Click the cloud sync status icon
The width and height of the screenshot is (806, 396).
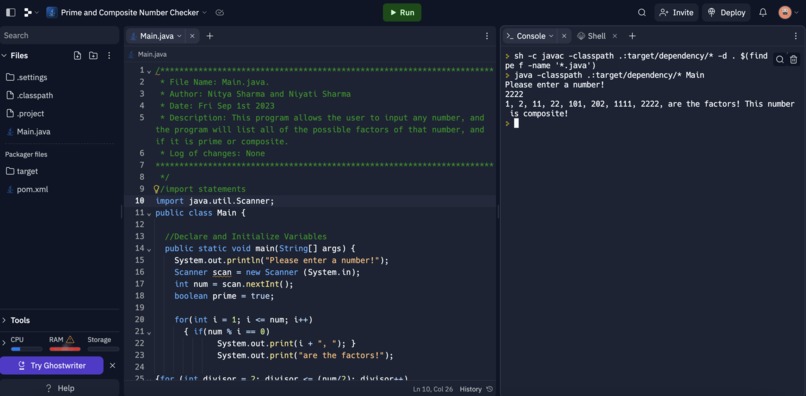pos(219,12)
